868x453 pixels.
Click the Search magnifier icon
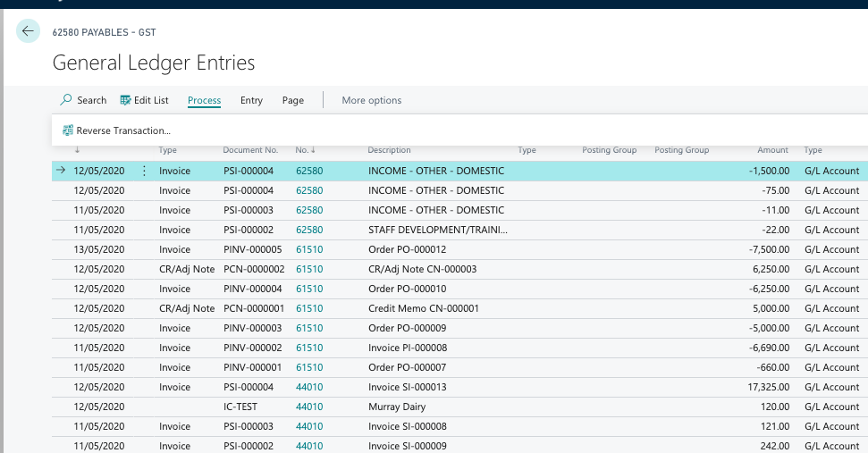click(x=66, y=100)
